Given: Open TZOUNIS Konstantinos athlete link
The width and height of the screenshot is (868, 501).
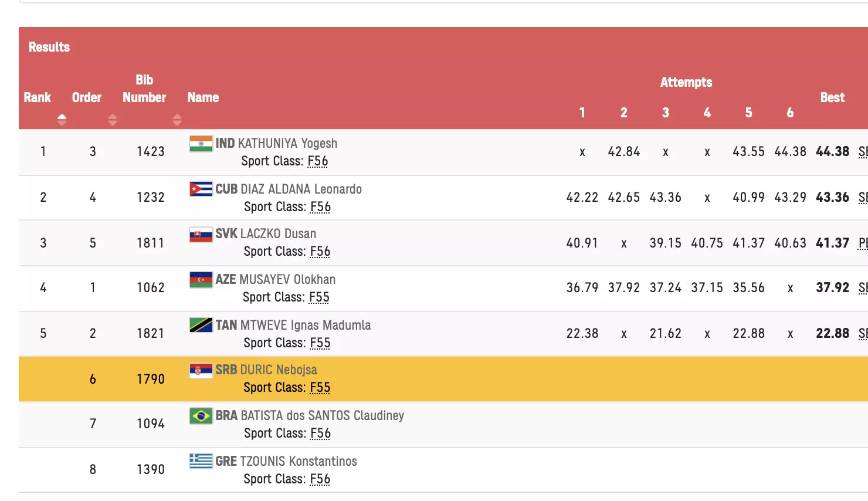Looking at the screenshot, I should point(298,462).
